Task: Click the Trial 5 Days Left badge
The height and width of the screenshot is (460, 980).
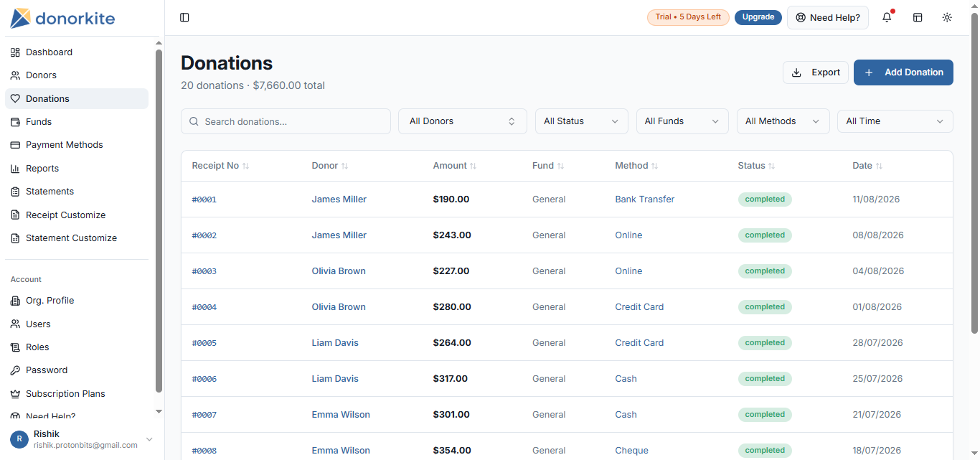Action: [x=688, y=17]
